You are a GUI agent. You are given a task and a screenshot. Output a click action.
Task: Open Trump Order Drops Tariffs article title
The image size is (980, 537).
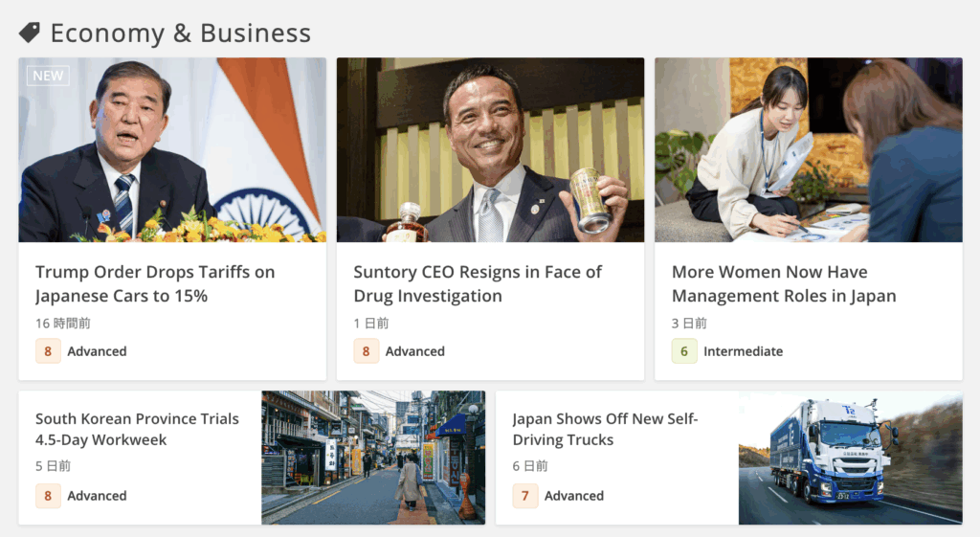coord(155,284)
